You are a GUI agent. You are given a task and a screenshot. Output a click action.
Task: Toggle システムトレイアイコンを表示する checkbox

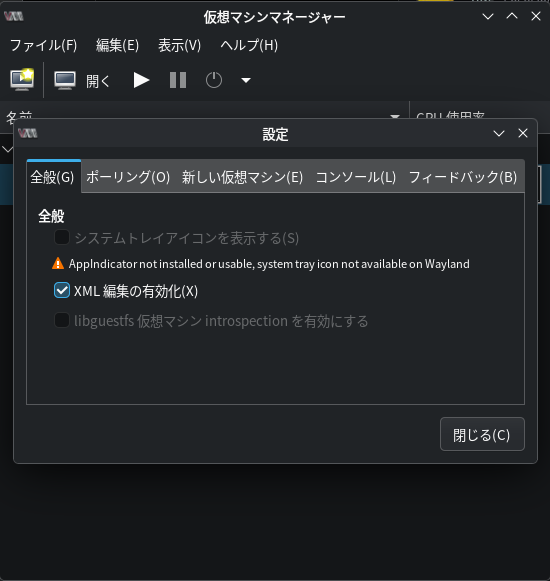pos(62,238)
